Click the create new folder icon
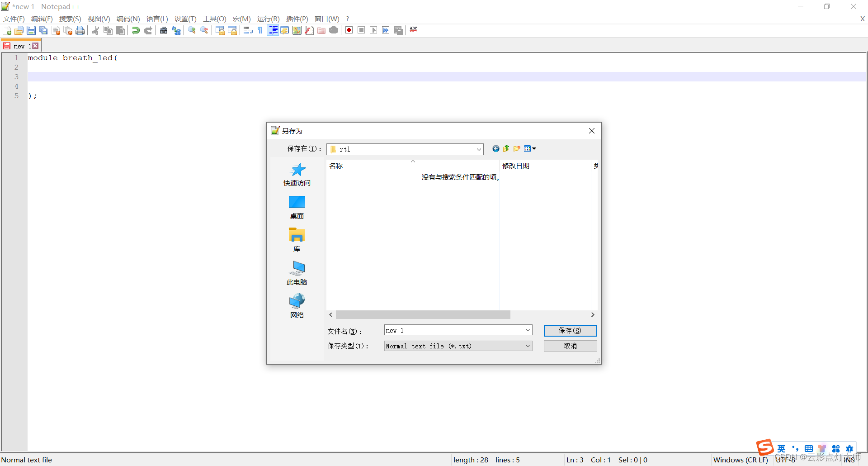 point(517,148)
